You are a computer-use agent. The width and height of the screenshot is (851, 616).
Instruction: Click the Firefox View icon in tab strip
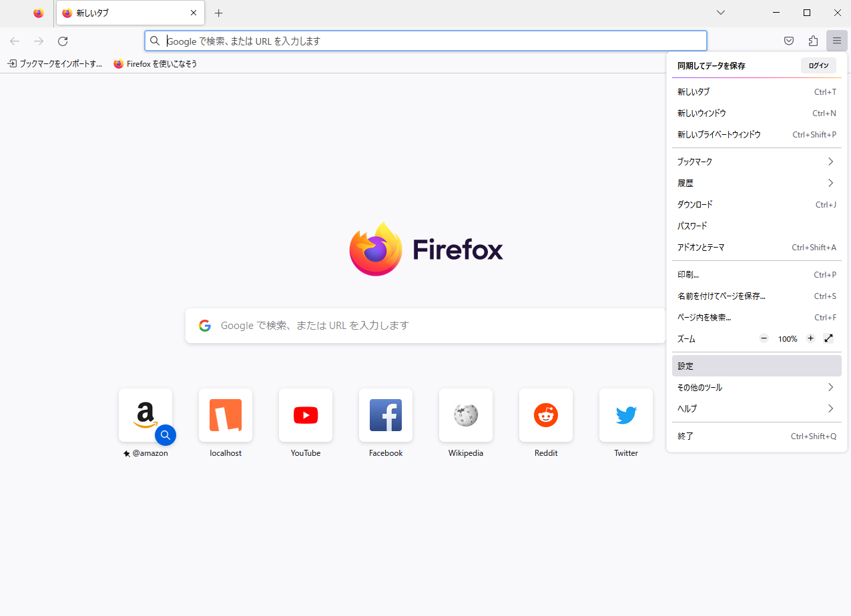(39, 13)
